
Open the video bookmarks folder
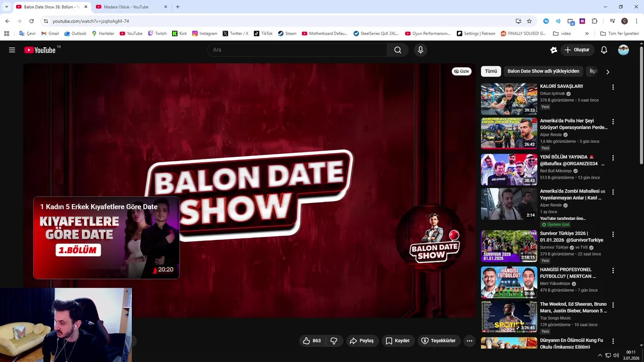[561, 34]
